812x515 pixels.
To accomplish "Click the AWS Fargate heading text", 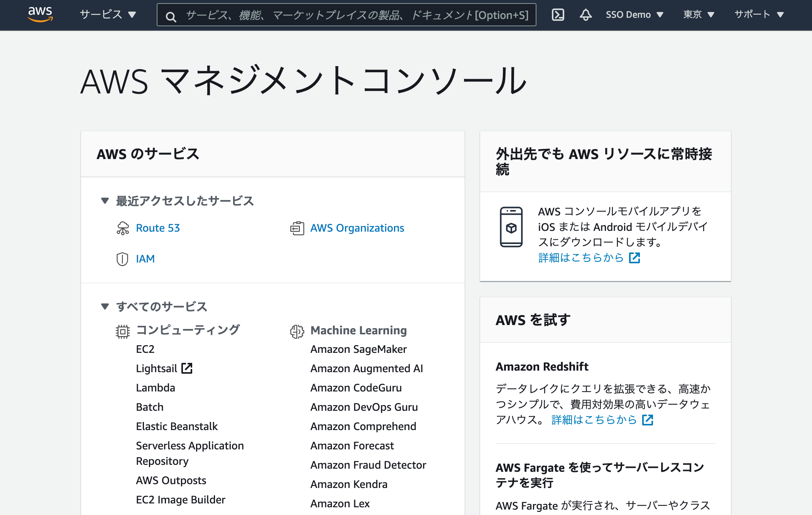I will pyautogui.click(x=600, y=475).
